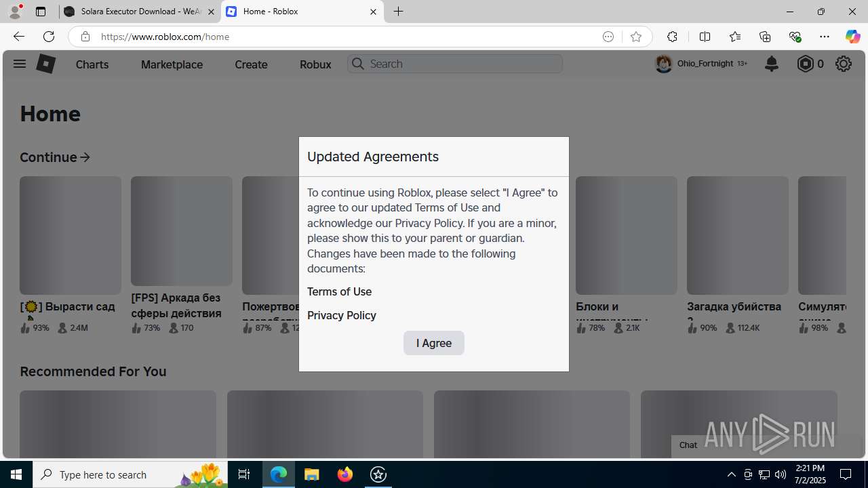
Task: Open the Privacy Policy link
Action: (342, 315)
